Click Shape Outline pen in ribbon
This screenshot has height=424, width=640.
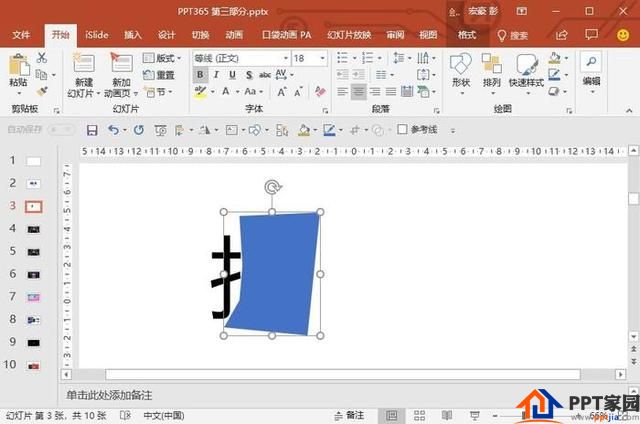(554, 75)
